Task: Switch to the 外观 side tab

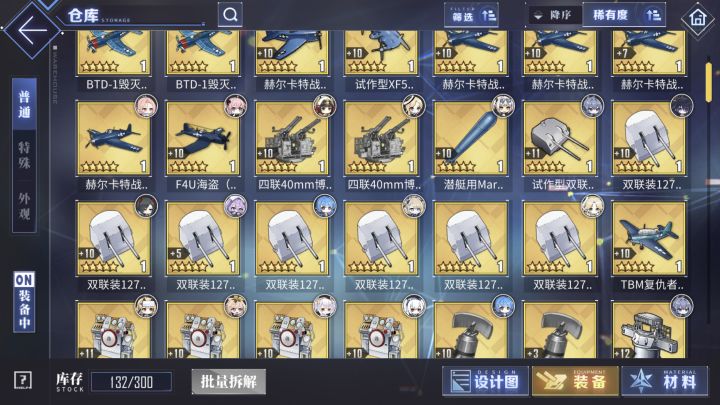Action: [x=24, y=206]
